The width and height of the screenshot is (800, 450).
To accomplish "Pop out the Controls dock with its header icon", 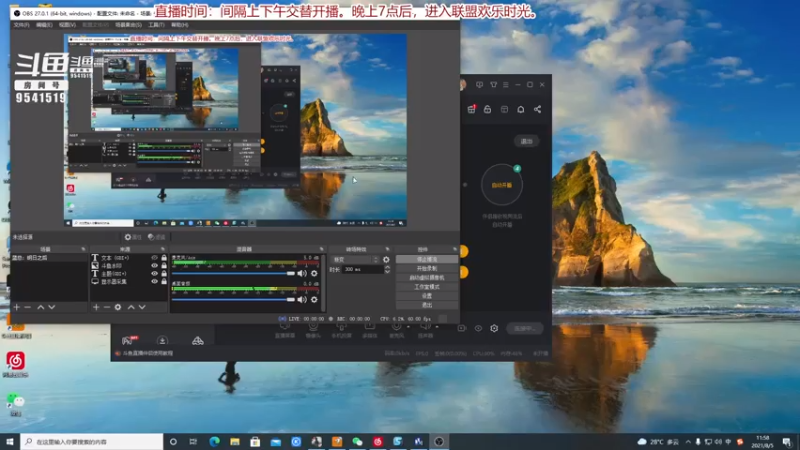I will pyautogui.click(x=455, y=249).
